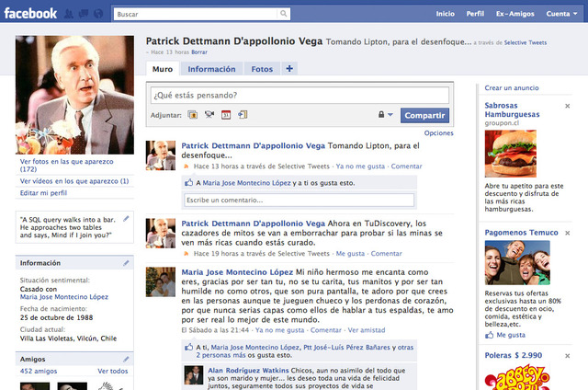
Task: Click the Facebook logo
Action: click(30, 14)
